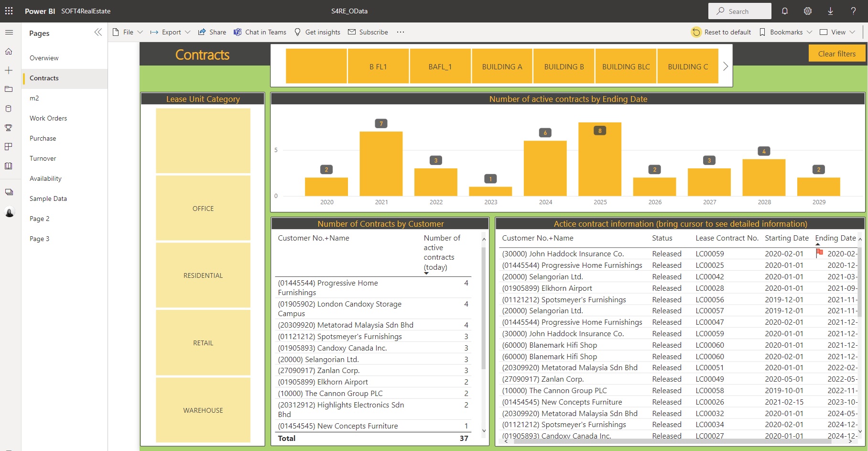Toggle the OFFICE lease unit category filter
The height and width of the screenshot is (451, 868).
point(203,208)
